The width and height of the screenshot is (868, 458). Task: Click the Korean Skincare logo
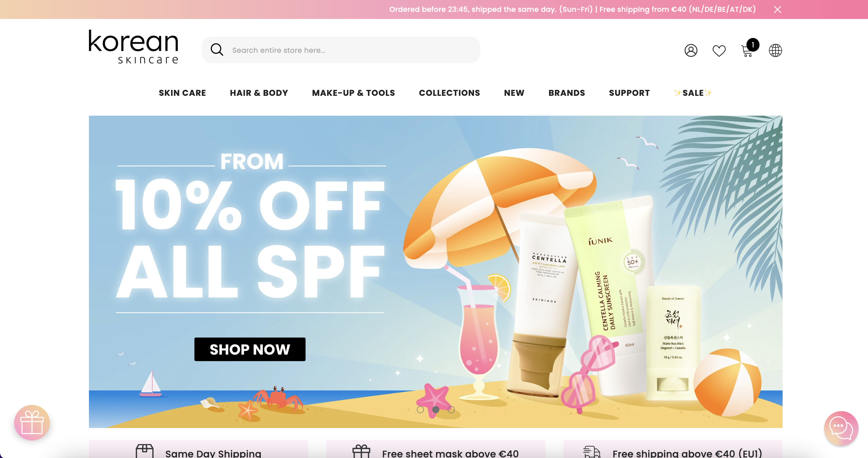coord(133,47)
